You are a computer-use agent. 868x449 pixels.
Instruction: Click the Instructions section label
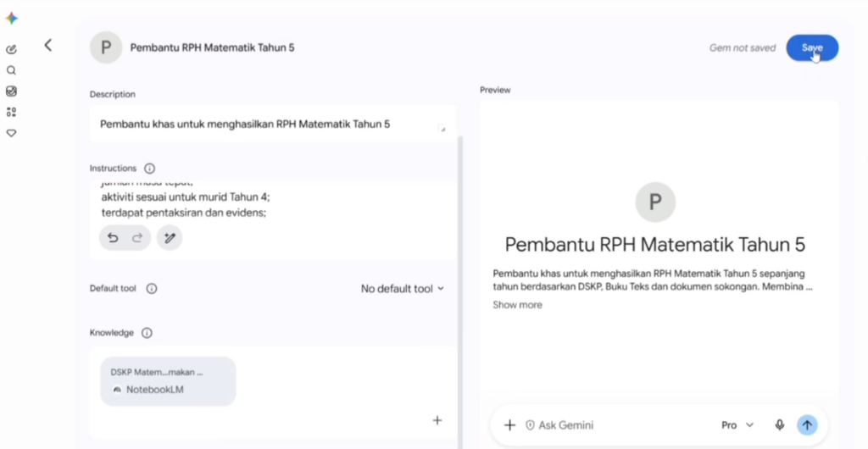(x=113, y=168)
